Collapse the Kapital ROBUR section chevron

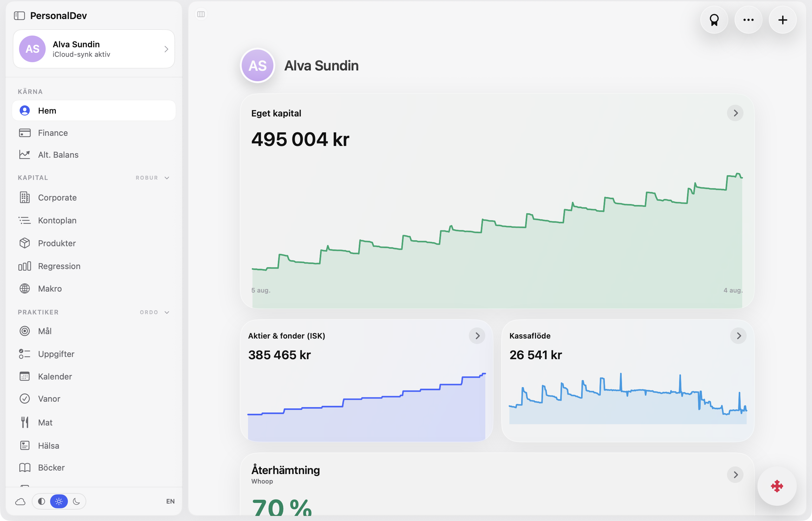[167, 178]
